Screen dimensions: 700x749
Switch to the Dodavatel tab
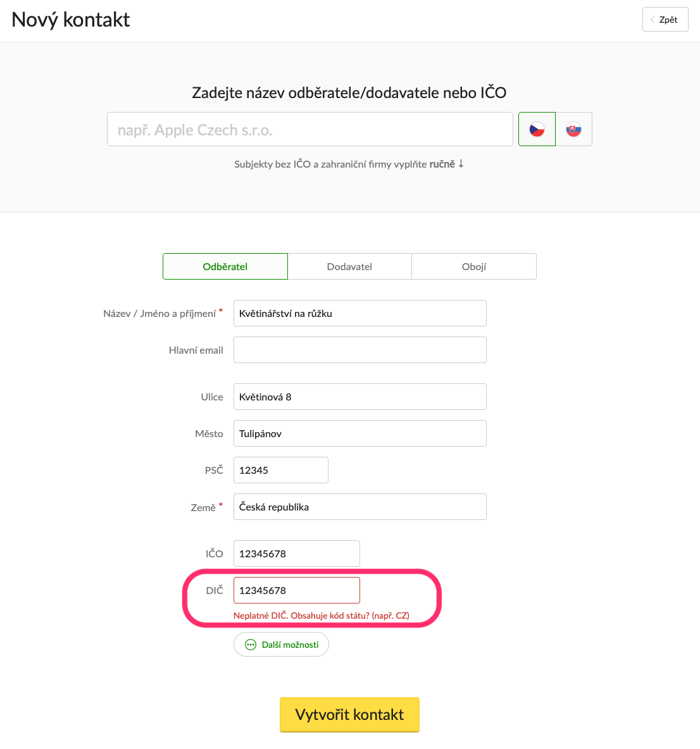(x=349, y=266)
